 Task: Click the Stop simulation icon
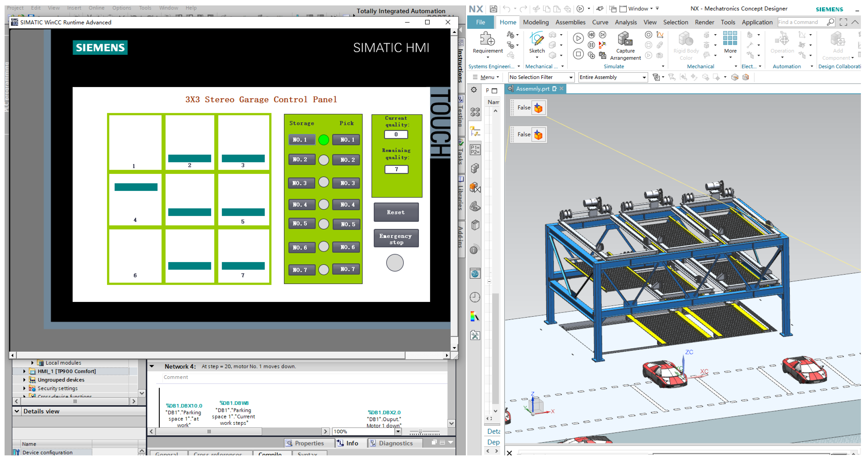click(x=578, y=54)
